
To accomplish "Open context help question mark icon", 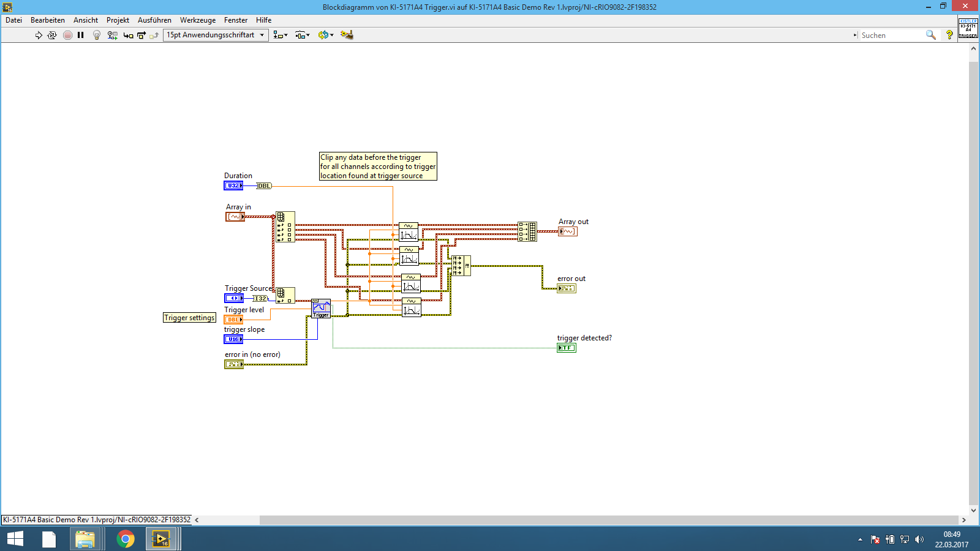I will (949, 35).
